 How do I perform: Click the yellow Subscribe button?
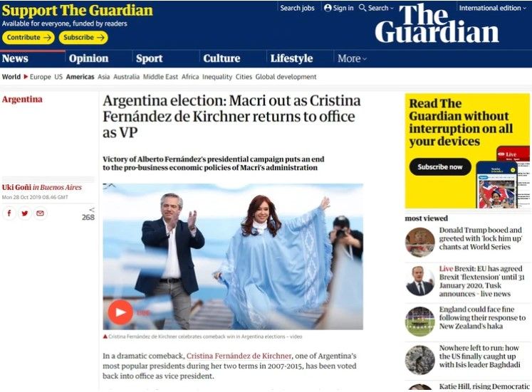[83, 37]
